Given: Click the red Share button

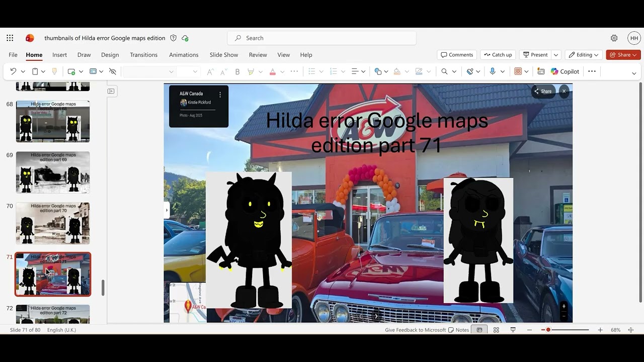Looking at the screenshot, I should click(623, 55).
